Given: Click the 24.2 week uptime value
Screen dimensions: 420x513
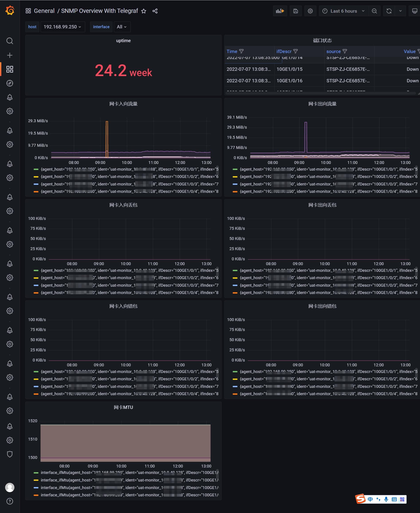Looking at the screenshot, I should pyautogui.click(x=123, y=71).
